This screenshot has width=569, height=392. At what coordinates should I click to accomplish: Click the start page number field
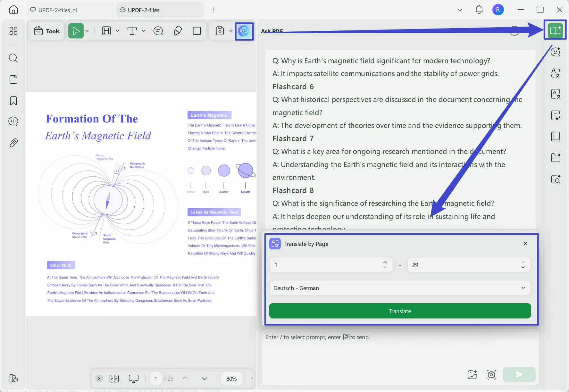coord(325,265)
